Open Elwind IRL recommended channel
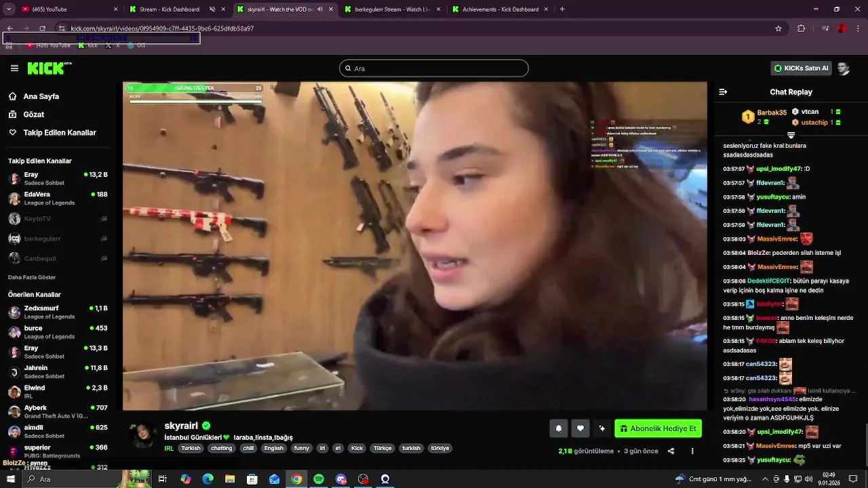The height and width of the screenshot is (488, 868). (58, 392)
